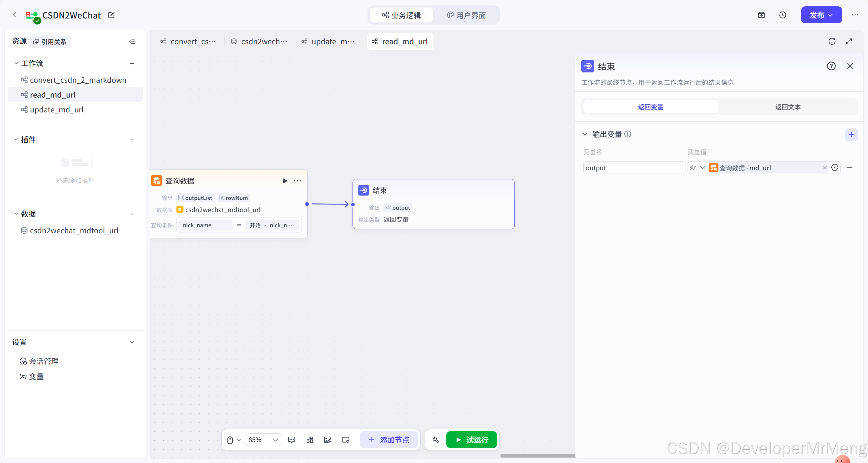Open read_md_url workflow in sidebar
This screenshot has height=463, width=868.
(53, 95)
